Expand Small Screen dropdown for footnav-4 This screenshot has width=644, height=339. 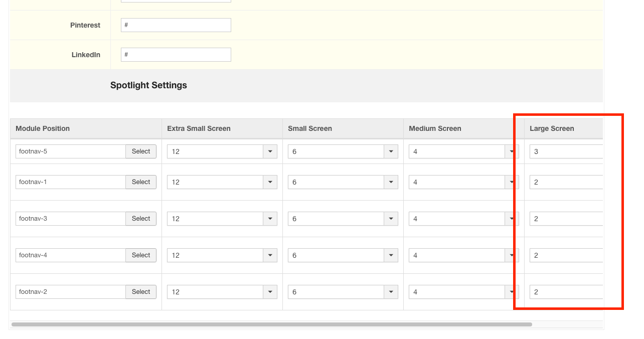coord(343,255)
